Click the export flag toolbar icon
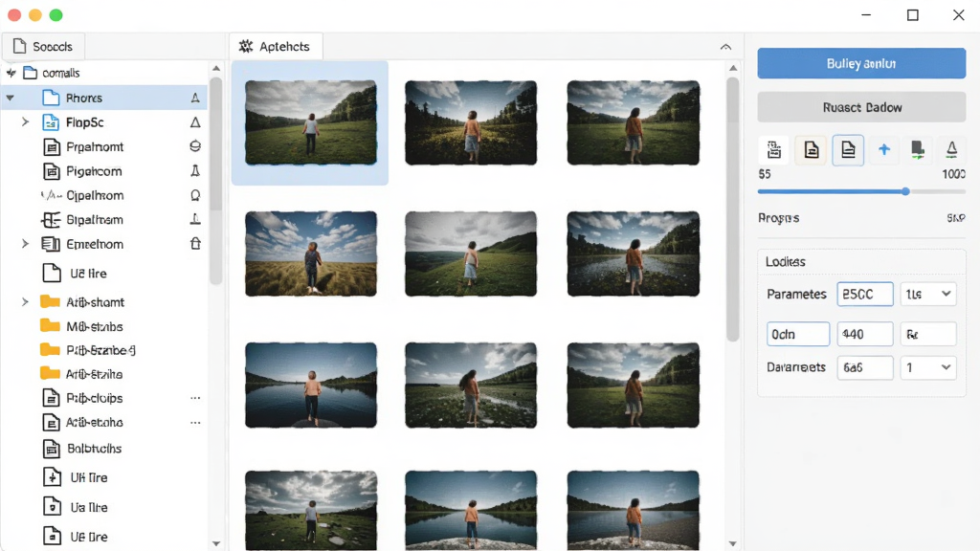This screenshot has width=980, height=551. point(918,149)
